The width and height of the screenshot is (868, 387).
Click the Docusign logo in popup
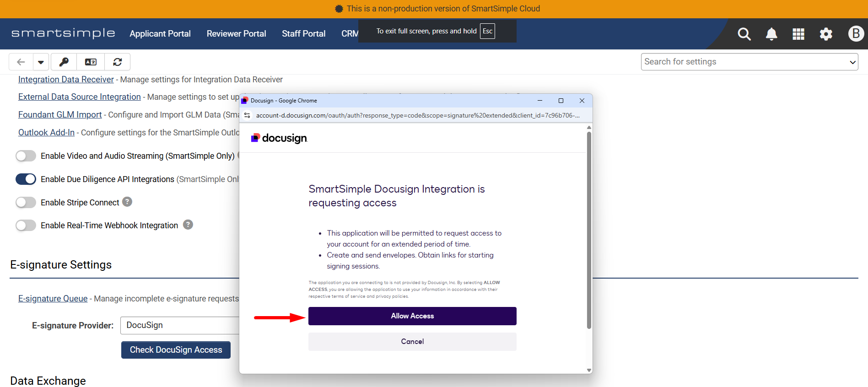279,138
